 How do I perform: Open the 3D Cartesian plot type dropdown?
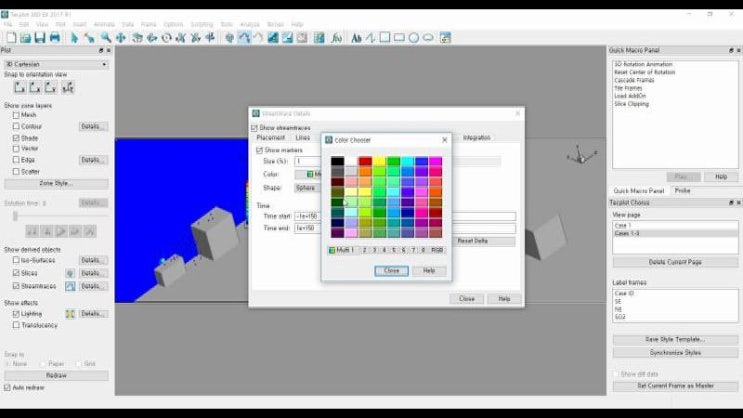(55, 64)
